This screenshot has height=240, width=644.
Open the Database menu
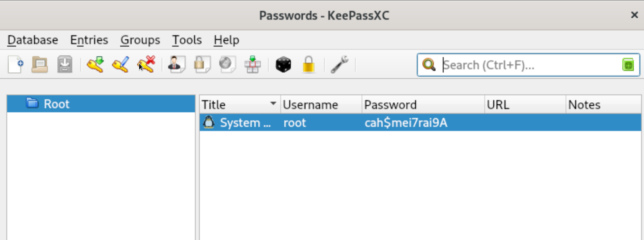33,40
